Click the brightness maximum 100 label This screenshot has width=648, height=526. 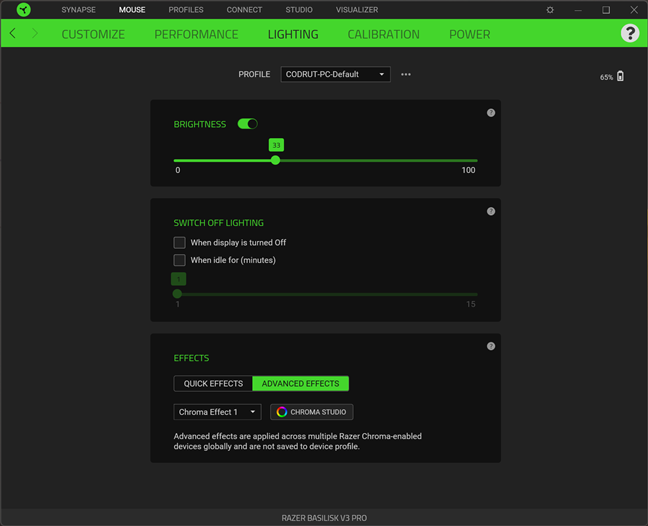click(468, 170)
